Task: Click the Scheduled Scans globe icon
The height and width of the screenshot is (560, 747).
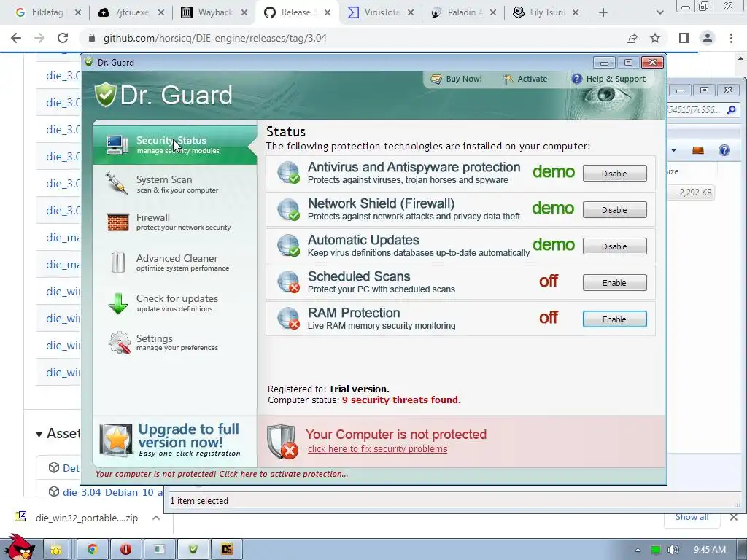Action: pos(288,282)
